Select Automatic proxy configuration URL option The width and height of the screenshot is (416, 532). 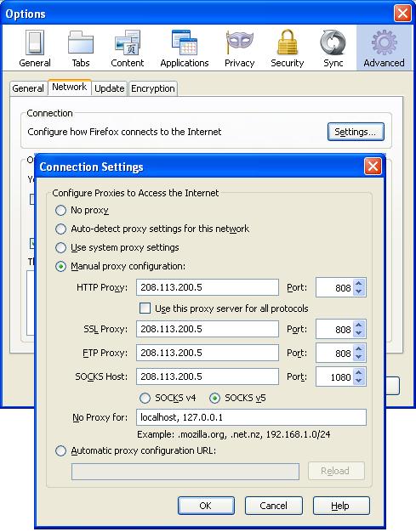(60, 451)
